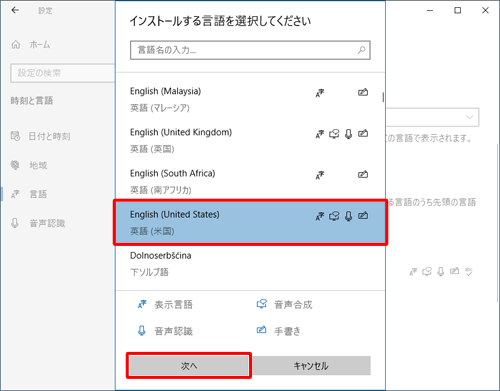Screen dimensions: 500x391
Task: Click the home icon in sidebar
Action: coord(16,44)
